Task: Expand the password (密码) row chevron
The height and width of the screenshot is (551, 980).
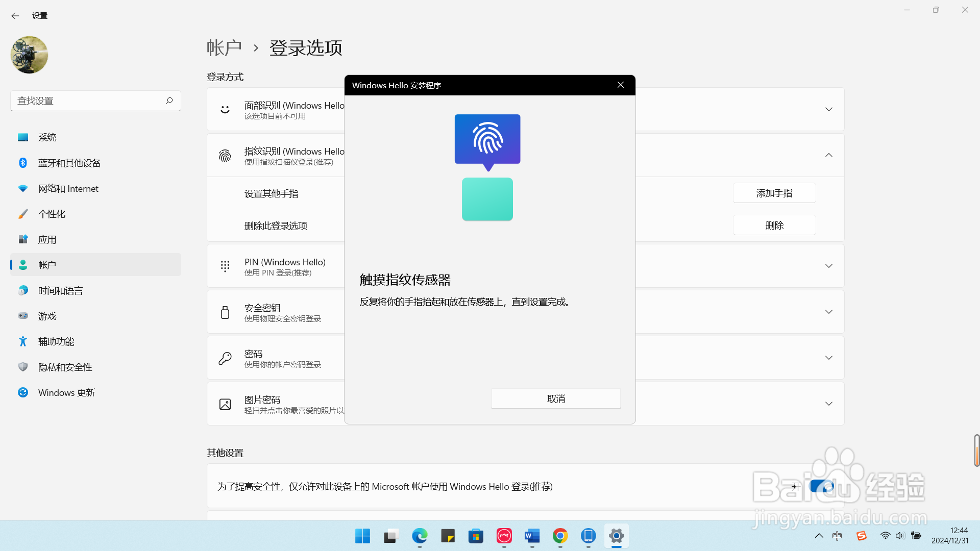Action: [829, 358]
